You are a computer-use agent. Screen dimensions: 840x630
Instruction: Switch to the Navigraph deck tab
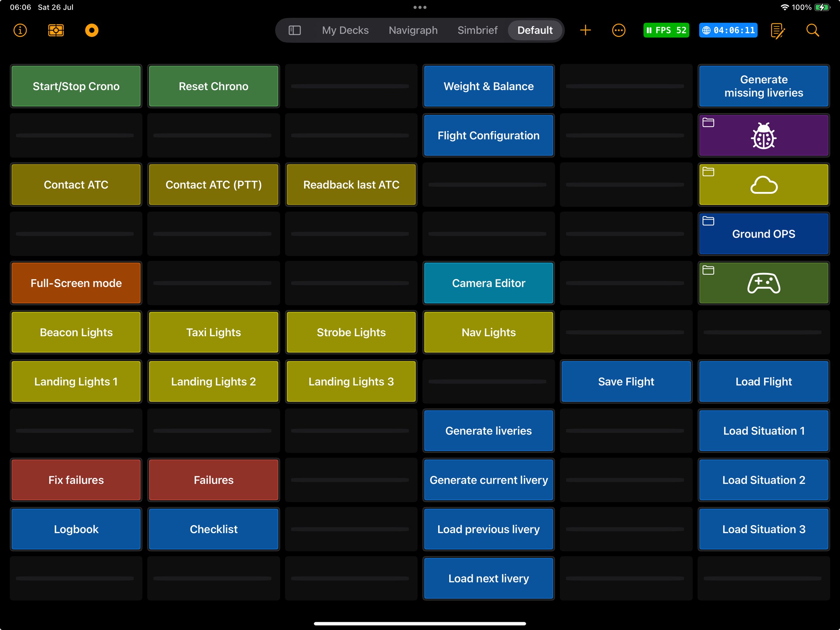413,30
